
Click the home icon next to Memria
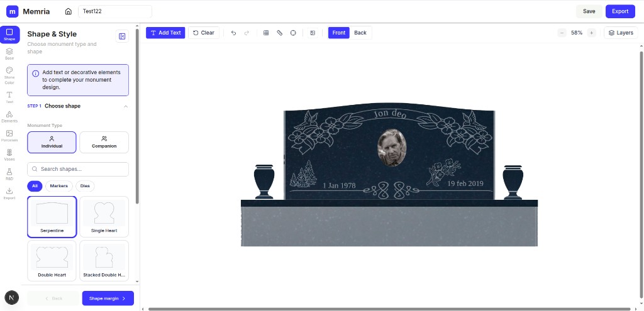(x=68, y=11)
